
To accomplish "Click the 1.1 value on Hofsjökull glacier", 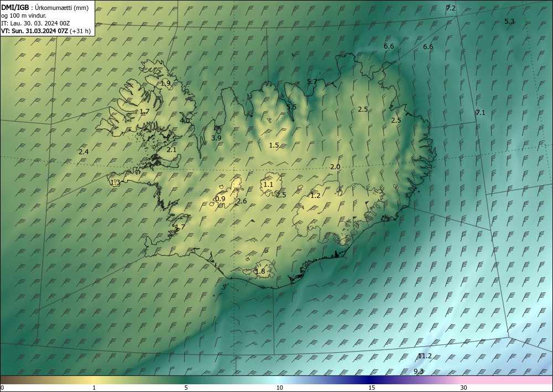I will point(268,185).
